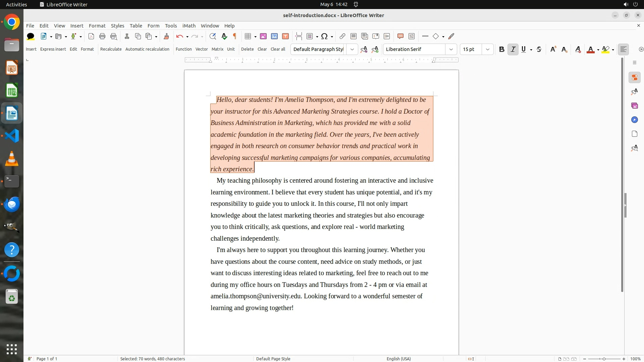Click the Recalculate button
644x362 pixels.
(x=111, y=49)
